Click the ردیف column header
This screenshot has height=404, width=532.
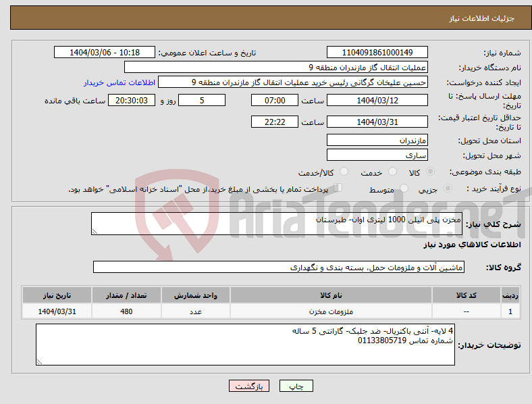(510, 295)
